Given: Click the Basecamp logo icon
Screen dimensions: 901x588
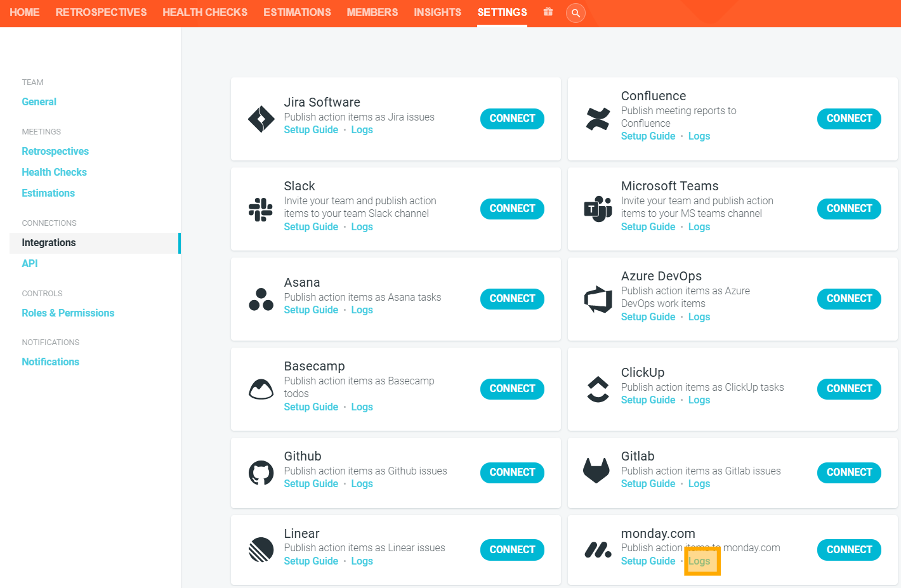Looking at the screenshot, I should [x=261, y=389].
